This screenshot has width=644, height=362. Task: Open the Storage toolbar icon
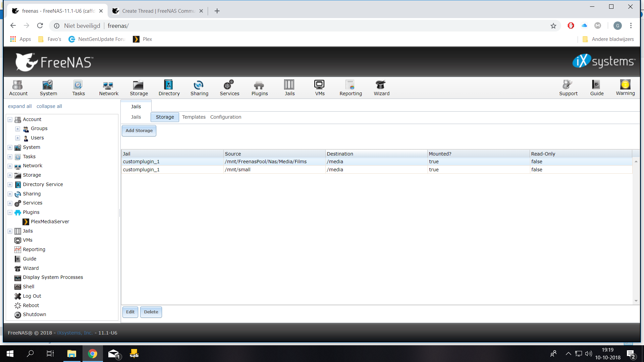coord(139,88)
